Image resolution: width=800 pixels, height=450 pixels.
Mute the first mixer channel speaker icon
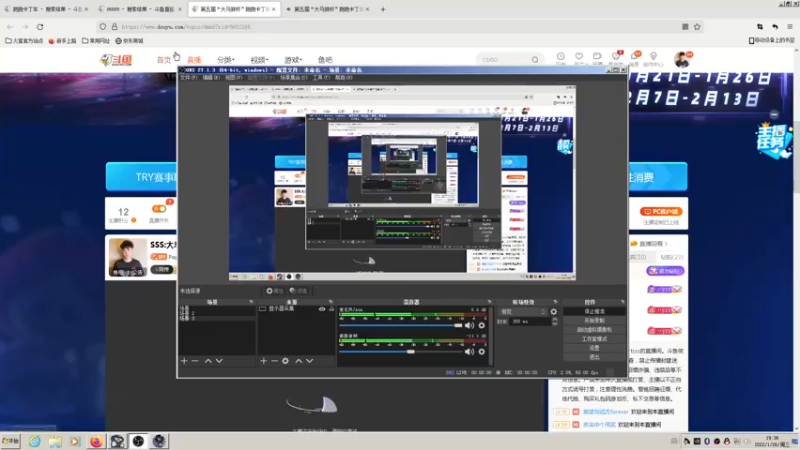point(469,326)
